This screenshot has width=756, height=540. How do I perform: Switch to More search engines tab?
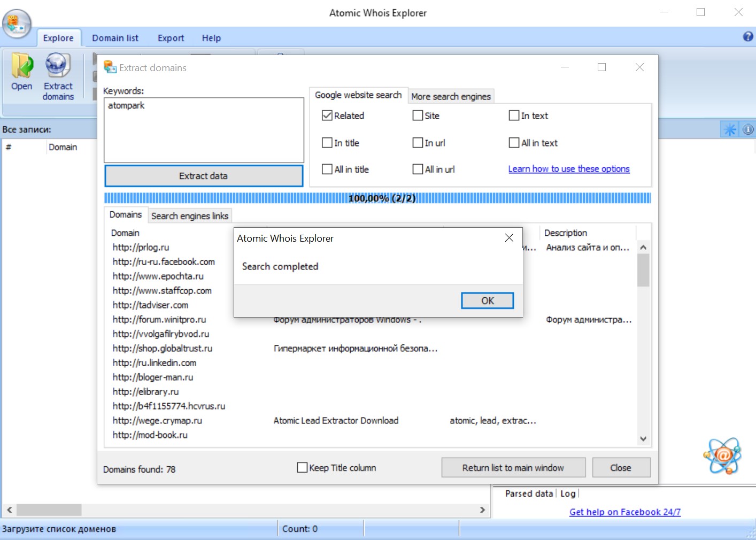pos(451,96)
